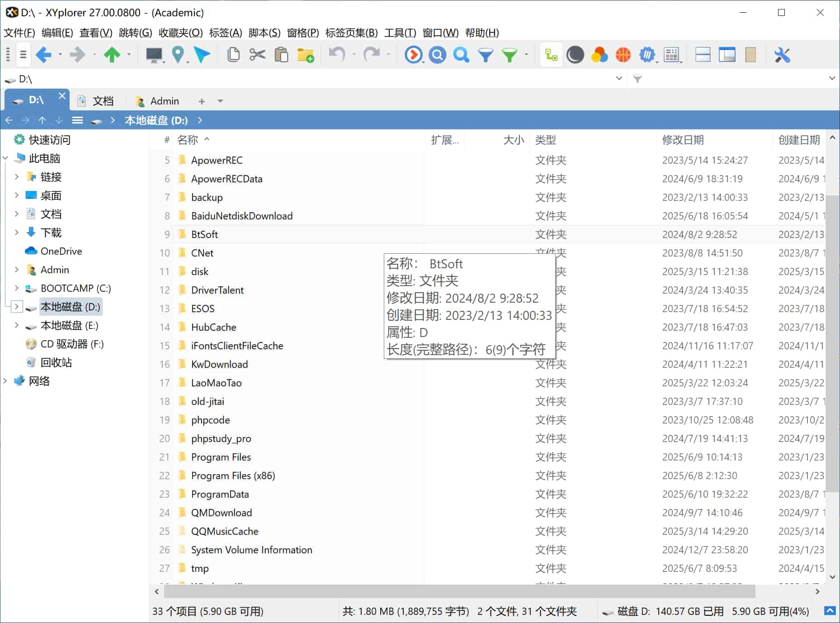
Task: Click the toolbar hamburger menu button
Action: (23, 55)
